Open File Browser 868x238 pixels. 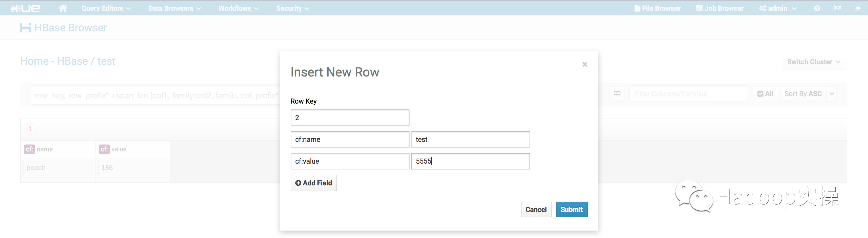[657, 8]
